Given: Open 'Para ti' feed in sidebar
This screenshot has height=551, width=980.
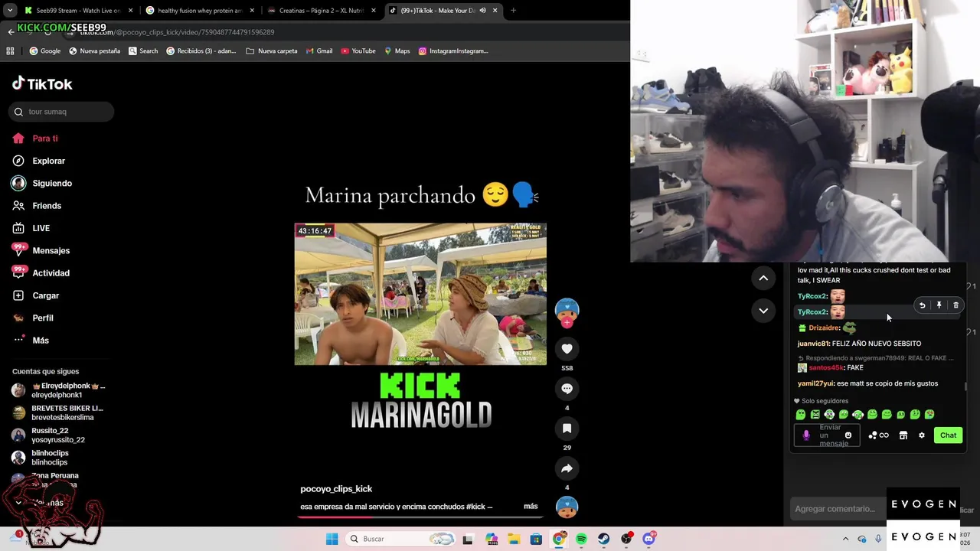Looking at the screenshot, I should pos(35,139).
